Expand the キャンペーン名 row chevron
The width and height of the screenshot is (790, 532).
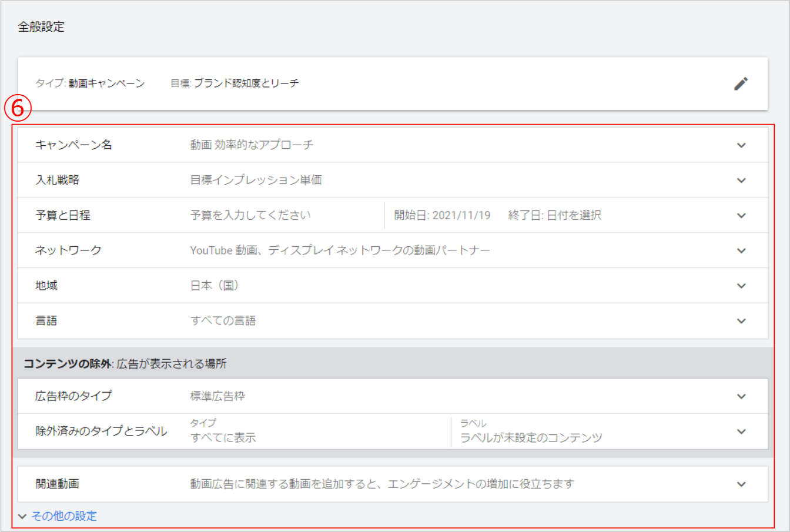(x=741, y=145)
